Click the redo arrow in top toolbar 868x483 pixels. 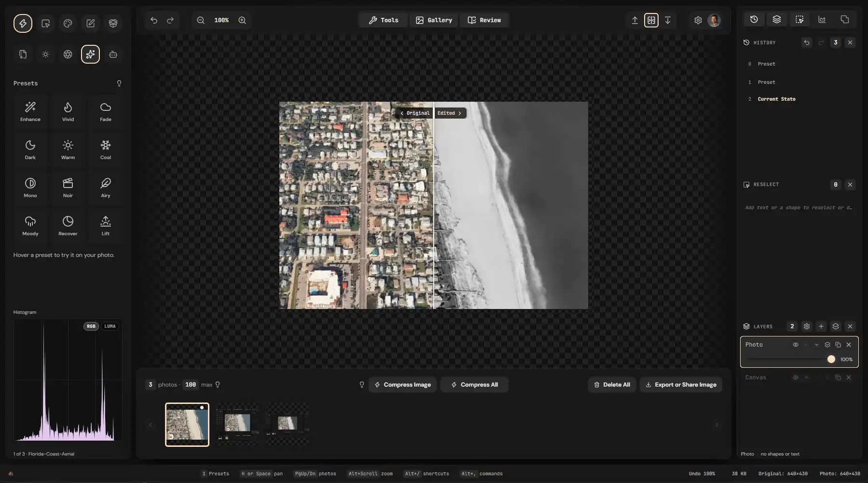click(170, 20)
